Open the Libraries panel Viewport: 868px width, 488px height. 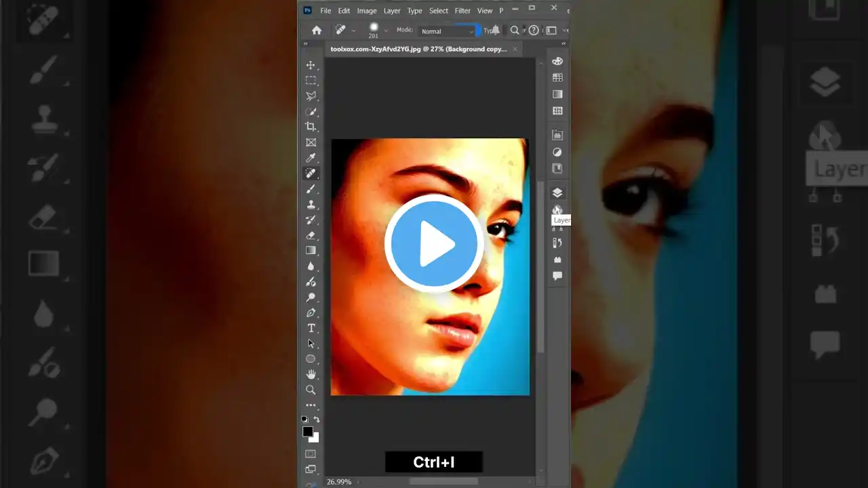557,136
